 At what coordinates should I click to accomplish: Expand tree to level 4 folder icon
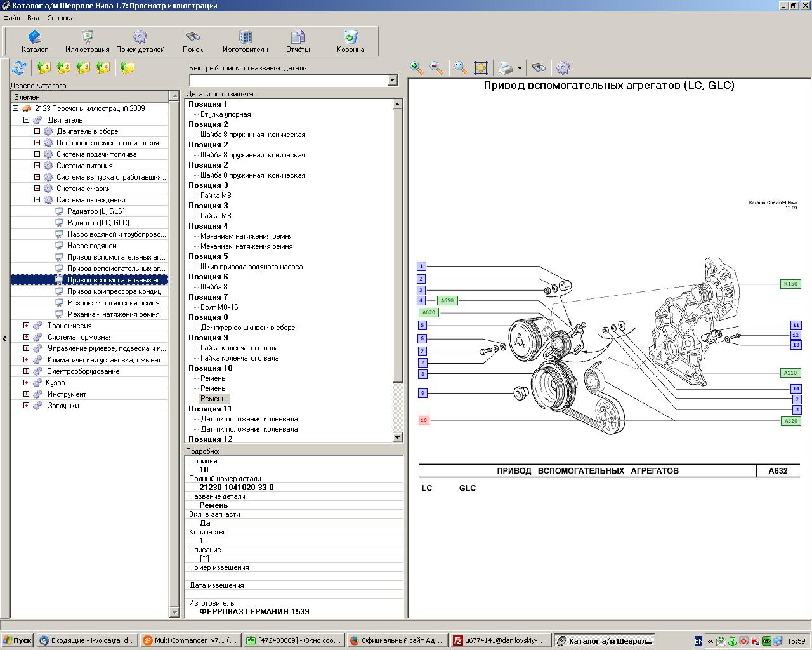click(x=103, y=67)
